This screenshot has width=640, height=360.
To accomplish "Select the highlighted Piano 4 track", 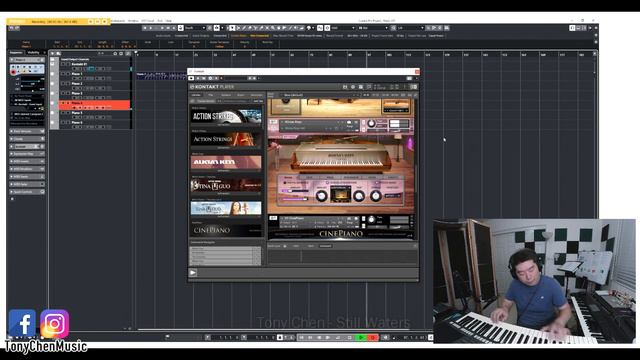I will coord(95,105).
